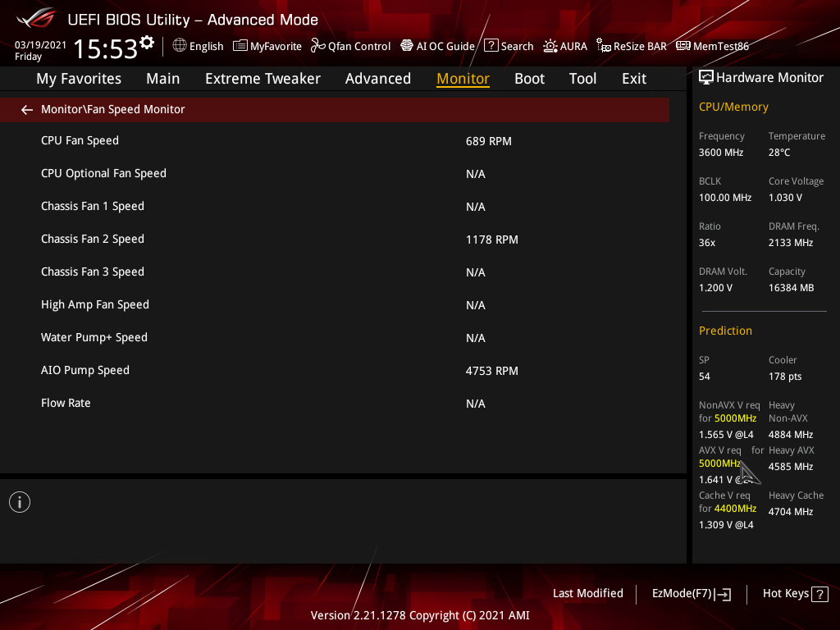Click the Qfan Control label
The height and width of the screenshot is (630, 840).
(x=359, y=47)
